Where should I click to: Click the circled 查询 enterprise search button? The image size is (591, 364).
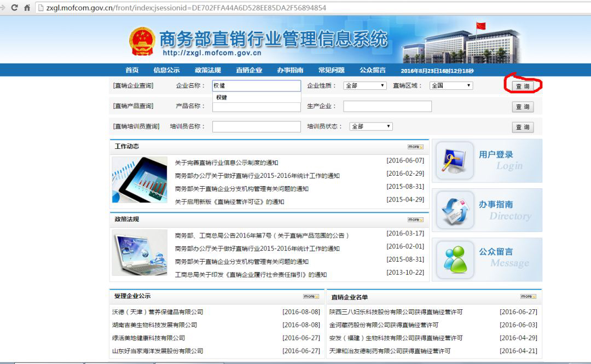522,86
